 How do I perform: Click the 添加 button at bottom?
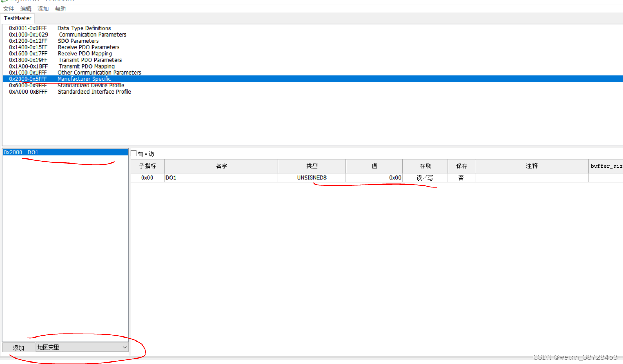point(19,347)
